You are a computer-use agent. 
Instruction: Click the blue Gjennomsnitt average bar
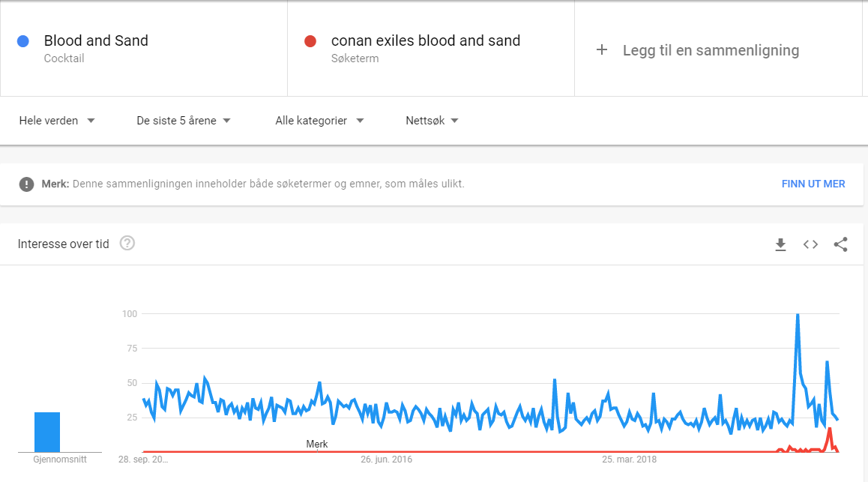click(47, 432)
